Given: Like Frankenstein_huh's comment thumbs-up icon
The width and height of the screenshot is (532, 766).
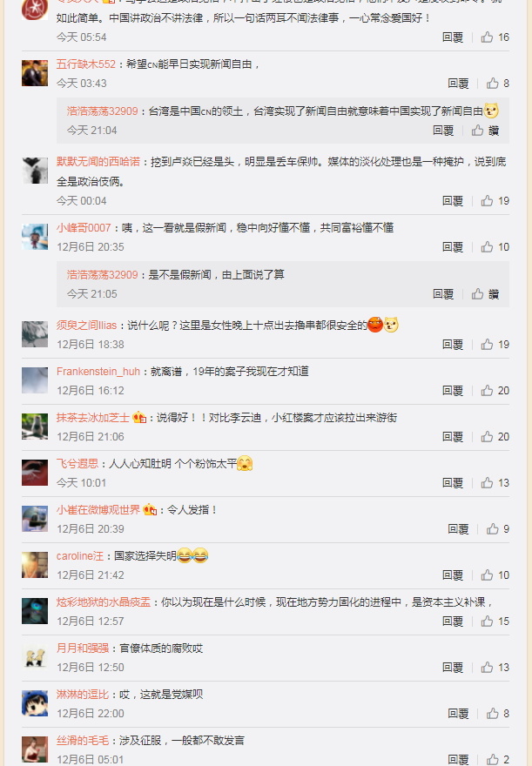Looking at the screenshot, I should tap(487, 391).
